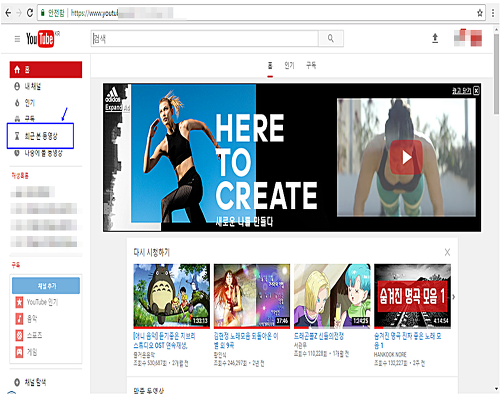
Task: Click the star icon beside YouTube 인기
Action: point(19,302)
